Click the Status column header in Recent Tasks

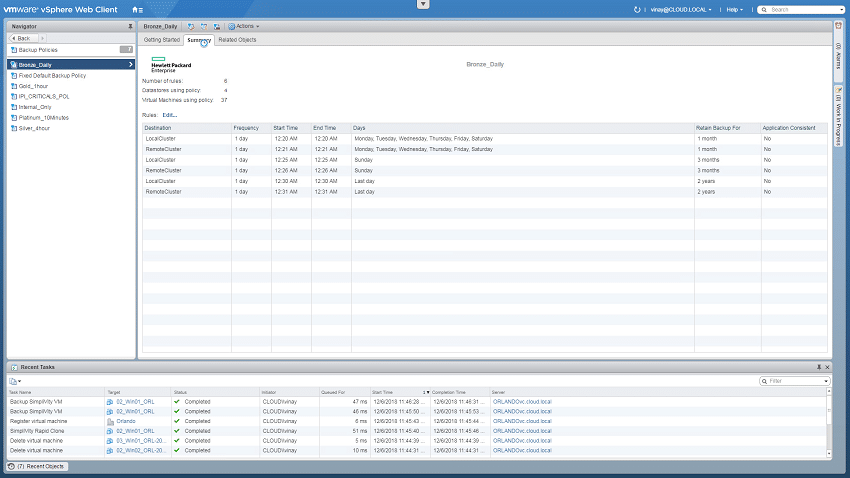click(215, 392)
